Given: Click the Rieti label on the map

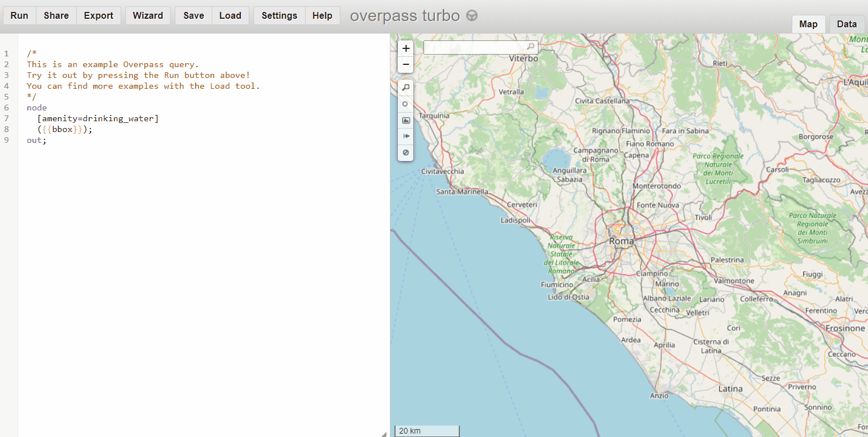Looking at the screenshot, I should tap(720, 63).
